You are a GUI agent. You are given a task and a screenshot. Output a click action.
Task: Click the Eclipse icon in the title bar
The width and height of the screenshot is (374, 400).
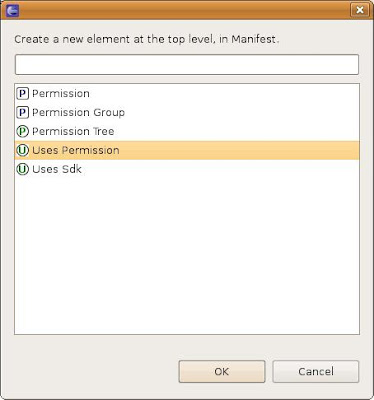(12, 10)
